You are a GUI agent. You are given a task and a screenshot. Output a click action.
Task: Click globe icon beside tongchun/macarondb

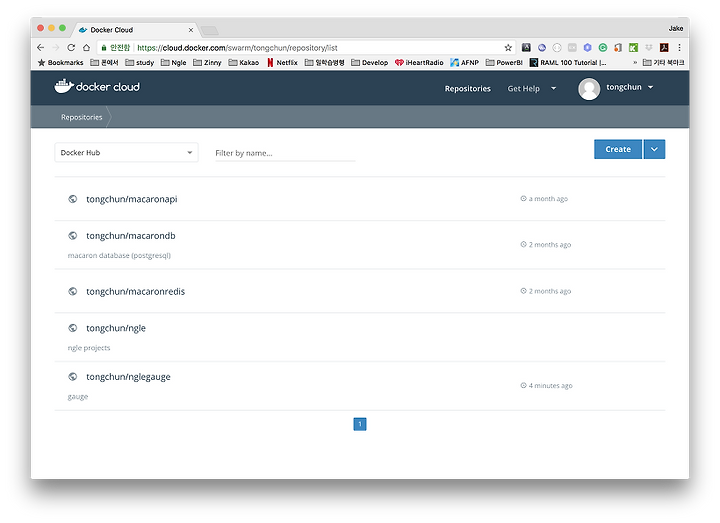click(73, 236)
